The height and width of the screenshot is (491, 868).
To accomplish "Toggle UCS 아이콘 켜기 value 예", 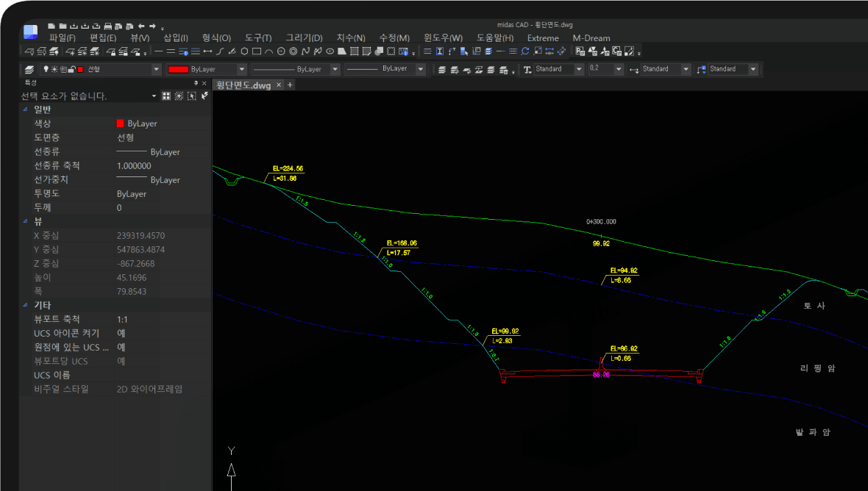I will [x=121, y=333].
